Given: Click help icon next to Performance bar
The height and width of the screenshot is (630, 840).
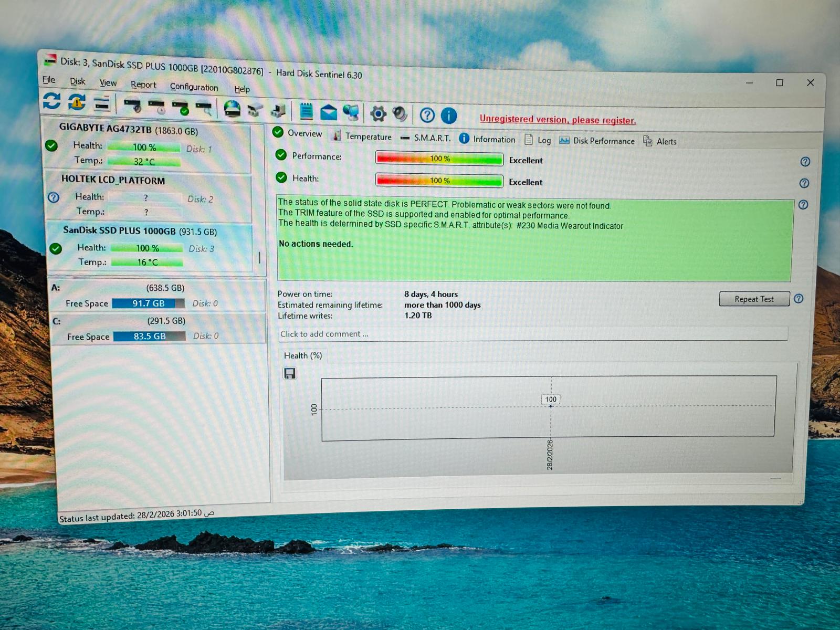Looking at the screenshot, I should (x=805, y=162).
